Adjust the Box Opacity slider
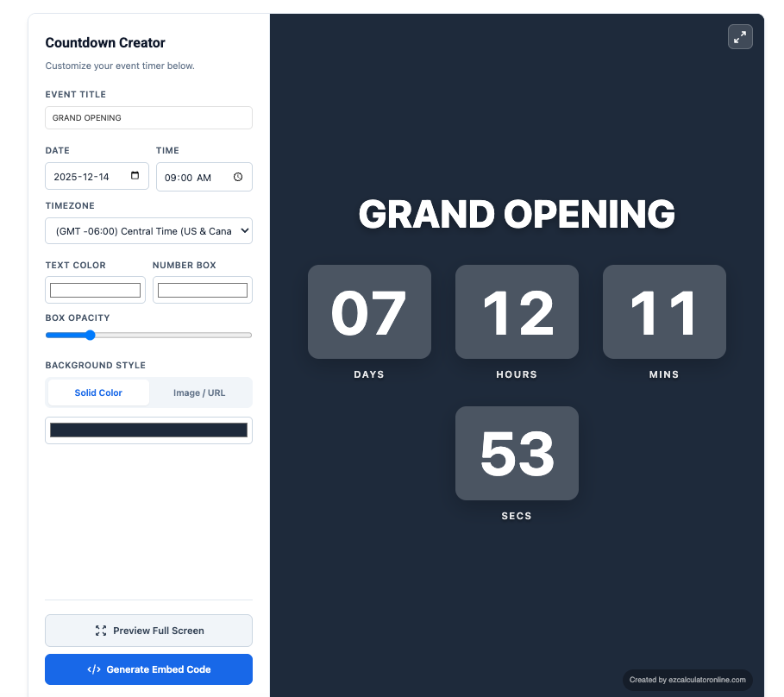Screen dimensions: 784x697 (90, 335)
